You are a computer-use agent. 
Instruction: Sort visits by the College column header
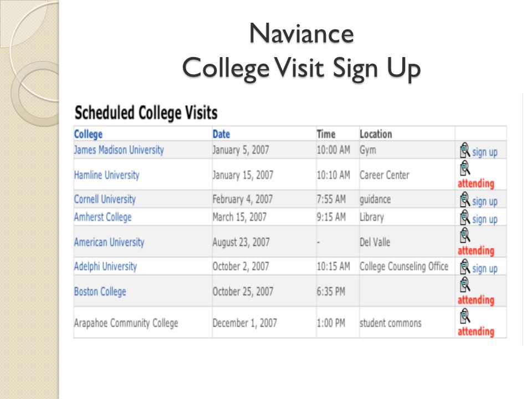coord(88,134)
